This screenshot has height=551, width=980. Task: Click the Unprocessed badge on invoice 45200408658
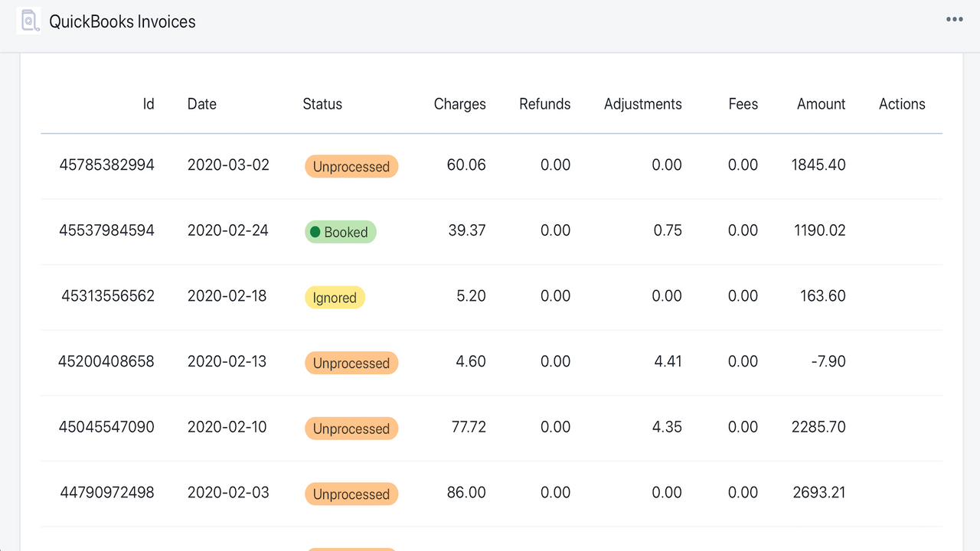[351, 363]
